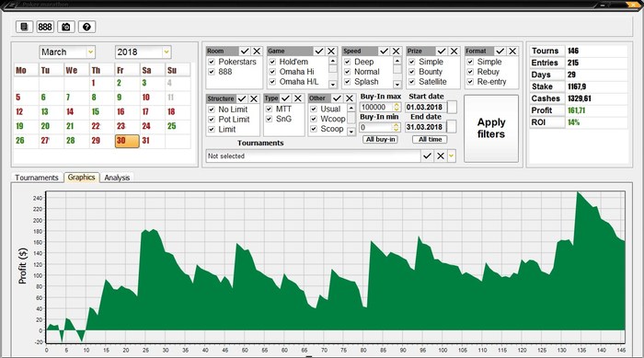
Task: Toggle the Wcoop checkbox
Action: click(314, 119)
